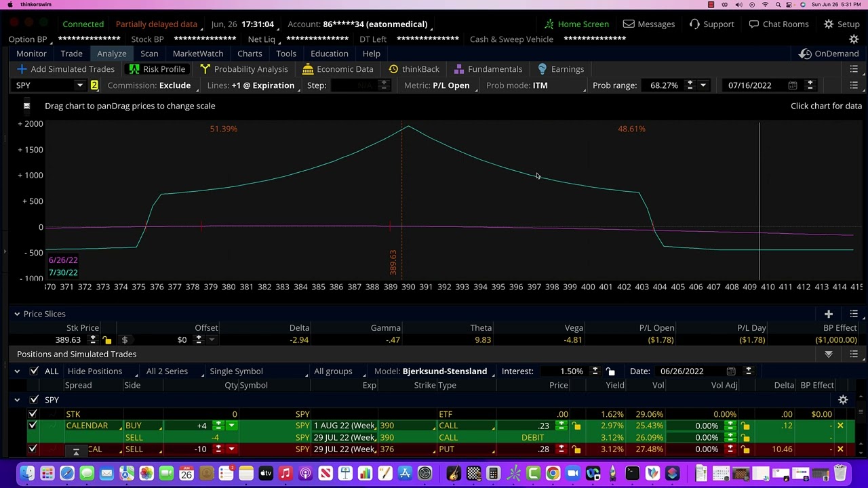The width and height of the screenshot is (868, 488).
Task: Adjust Prob range percentage stepper
Action: tap(690, 85)
